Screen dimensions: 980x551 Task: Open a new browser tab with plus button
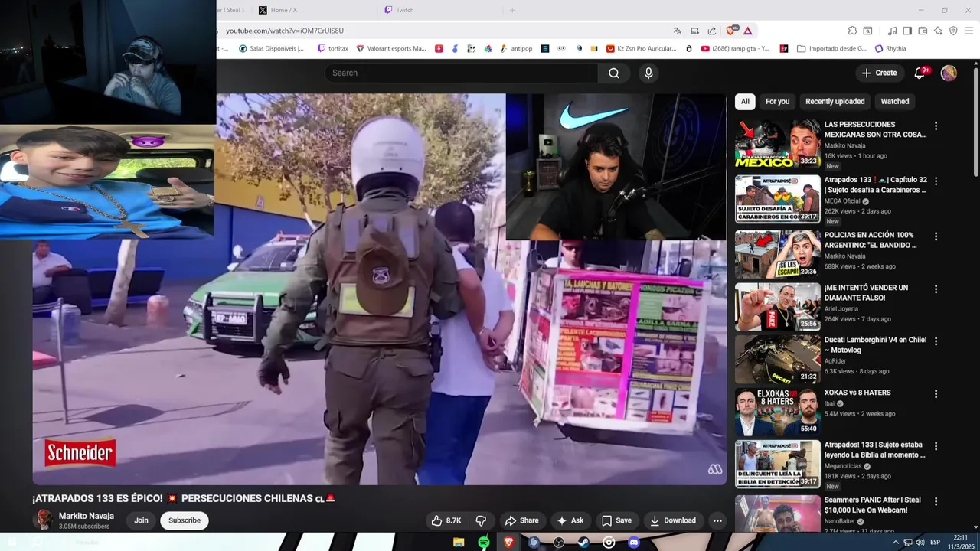(x=512, y=10)
